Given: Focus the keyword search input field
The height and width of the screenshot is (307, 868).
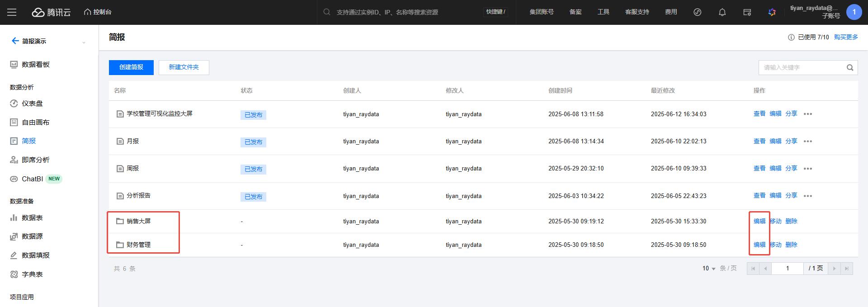Looking at the screenshot, I should [801, 68].
